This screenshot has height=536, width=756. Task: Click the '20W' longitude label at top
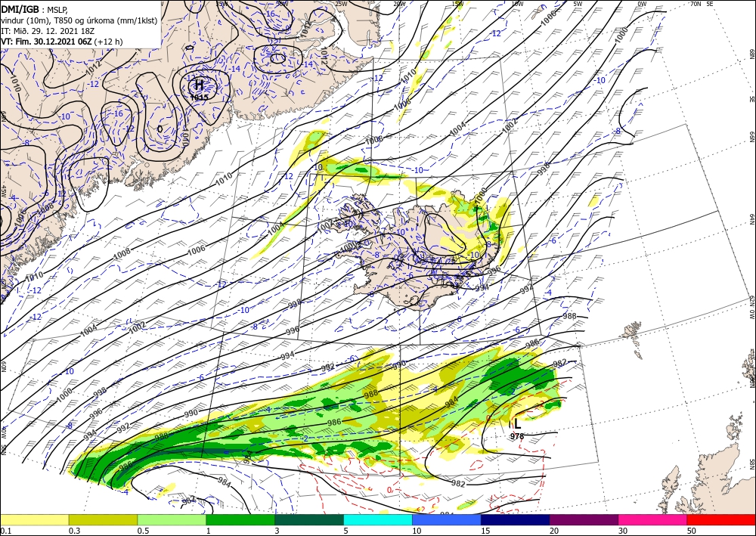(x=398, y=4)
